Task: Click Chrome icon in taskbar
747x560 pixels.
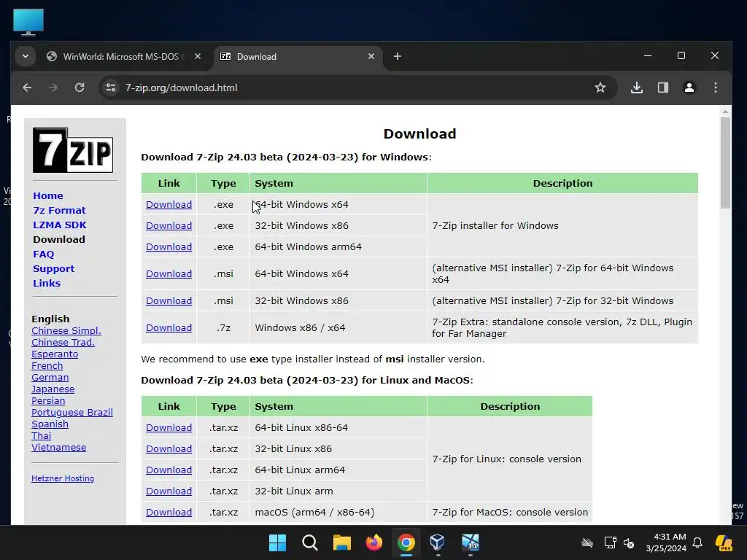Action: (x=406, y=542)
